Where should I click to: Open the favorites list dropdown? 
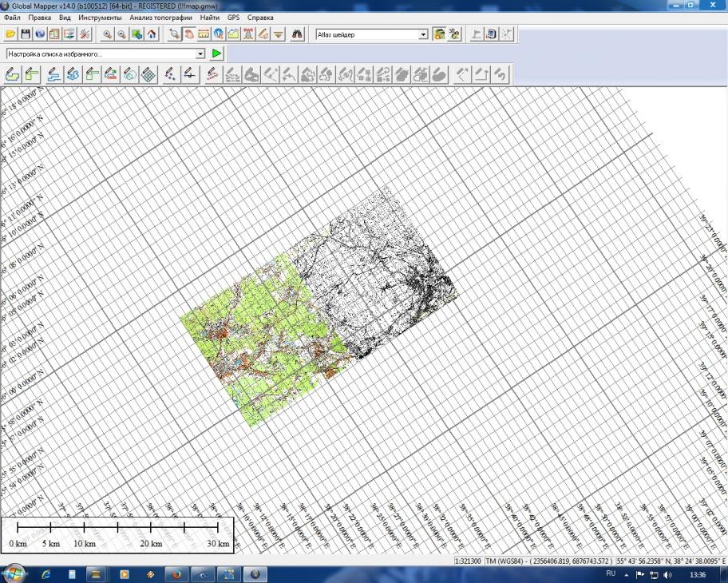[x=200, y=54]
